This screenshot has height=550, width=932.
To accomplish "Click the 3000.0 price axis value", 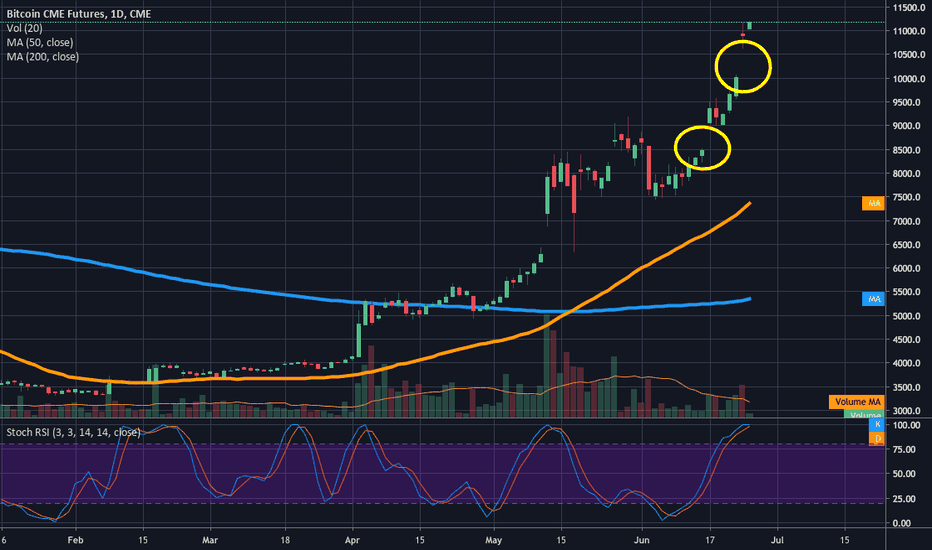I will pyautogui.click(x=906, y=411).
